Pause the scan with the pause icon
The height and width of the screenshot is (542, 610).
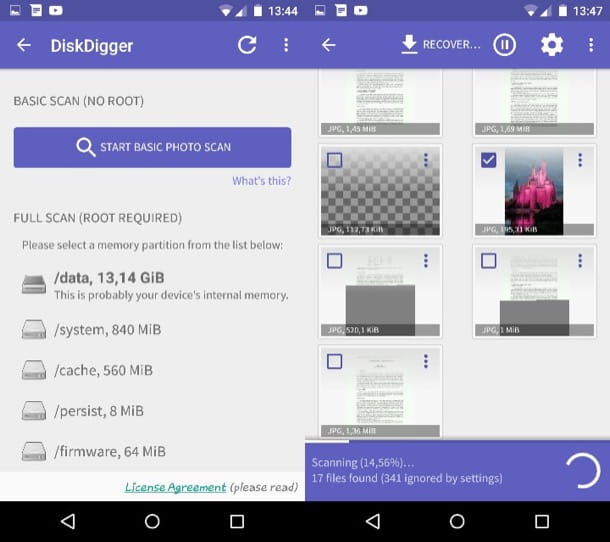(x=505, y=45)
